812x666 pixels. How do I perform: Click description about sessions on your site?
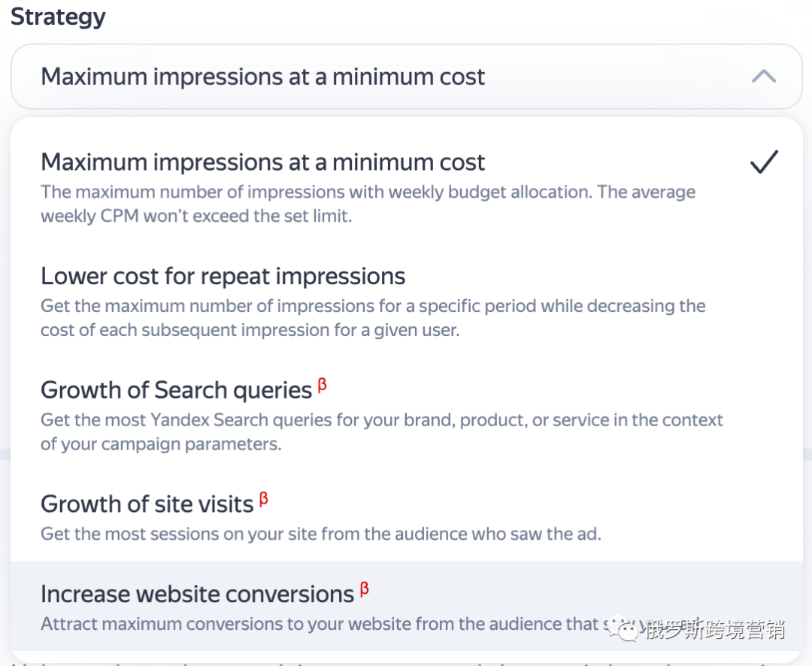click(x=320, y=534)
